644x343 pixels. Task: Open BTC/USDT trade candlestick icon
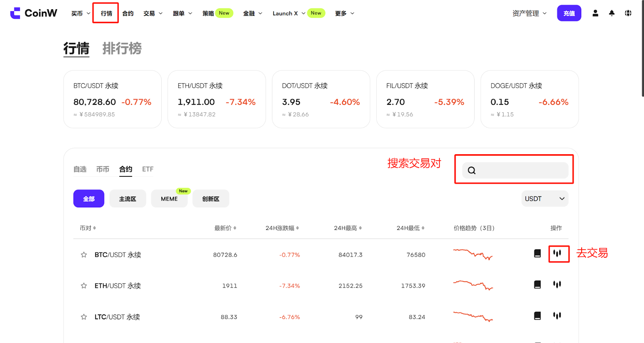pos(557,253)
